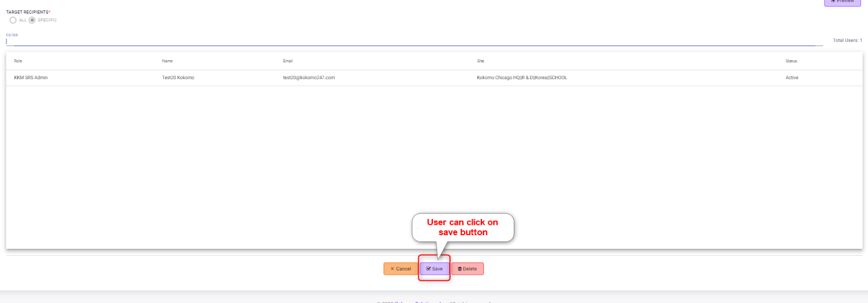Click the Cancel button

click(x=401, y=269)
